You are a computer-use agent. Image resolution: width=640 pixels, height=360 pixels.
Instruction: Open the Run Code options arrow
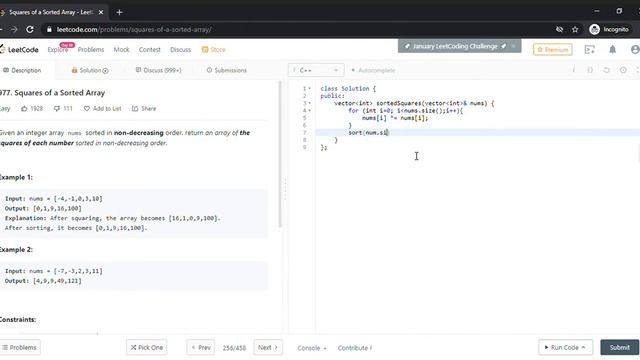click(583, 347)
